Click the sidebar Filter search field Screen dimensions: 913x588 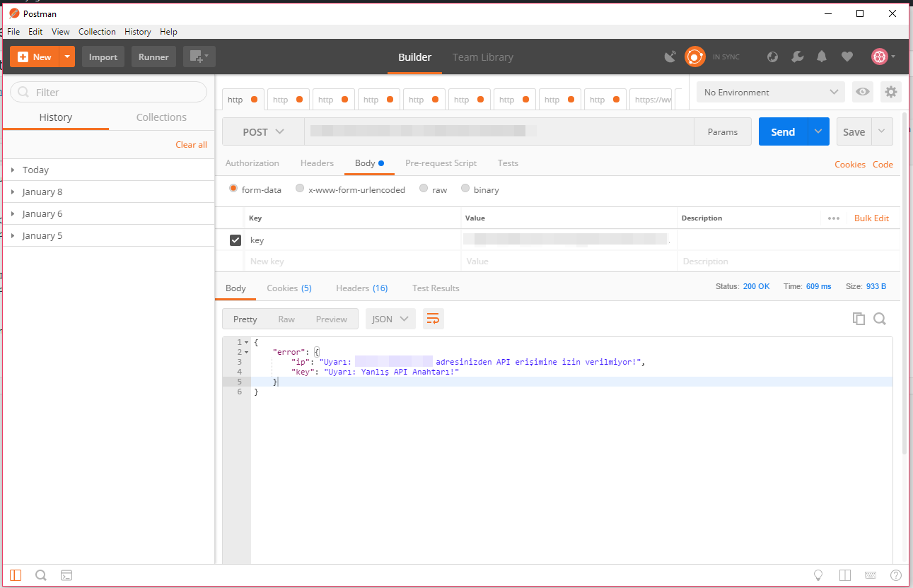tap(108, 92)
